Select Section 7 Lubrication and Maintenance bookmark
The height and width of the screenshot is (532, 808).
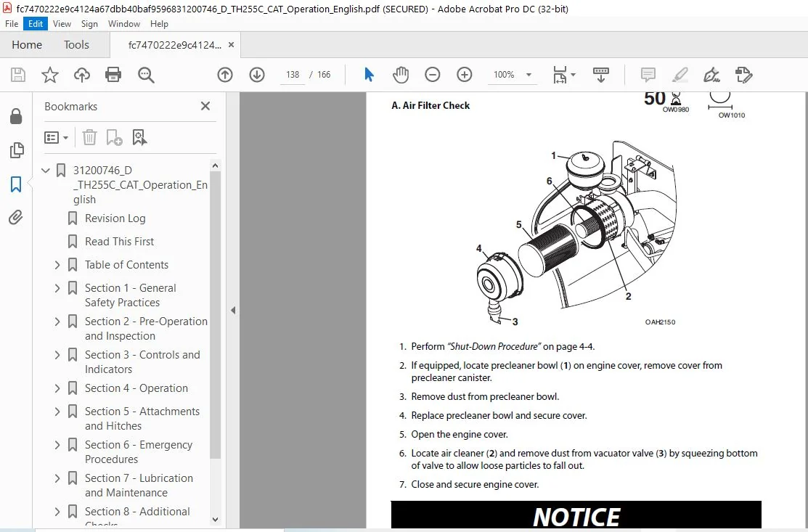[x=139, y=485]
